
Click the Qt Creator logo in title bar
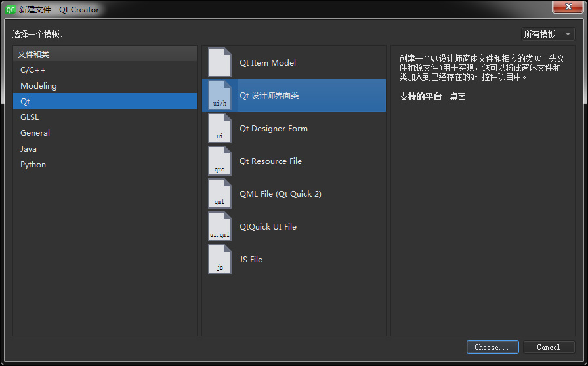[10, 10]
